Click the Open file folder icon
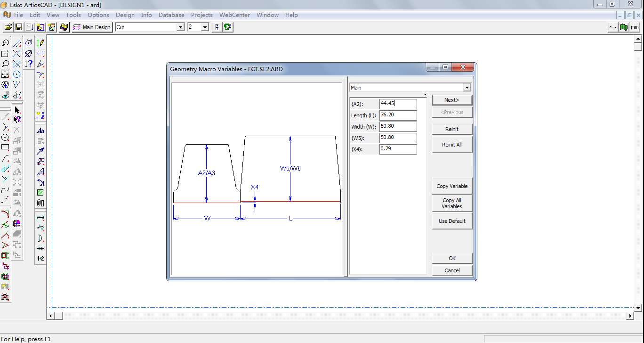 pos(8,27)
